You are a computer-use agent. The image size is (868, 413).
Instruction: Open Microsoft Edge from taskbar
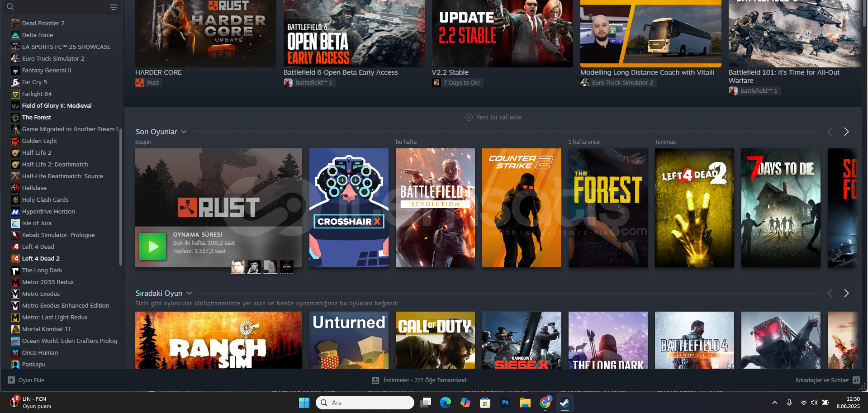[x=446, y=403]
